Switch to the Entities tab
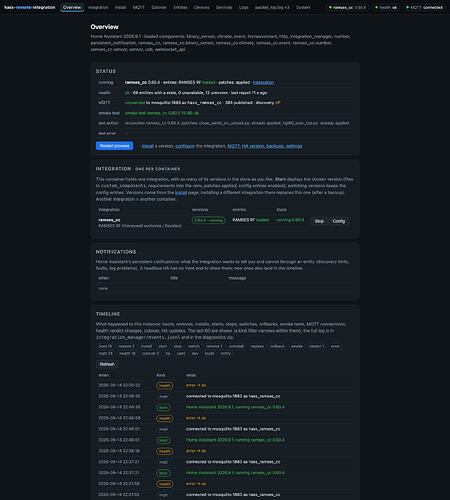 [x=180, y=7]
